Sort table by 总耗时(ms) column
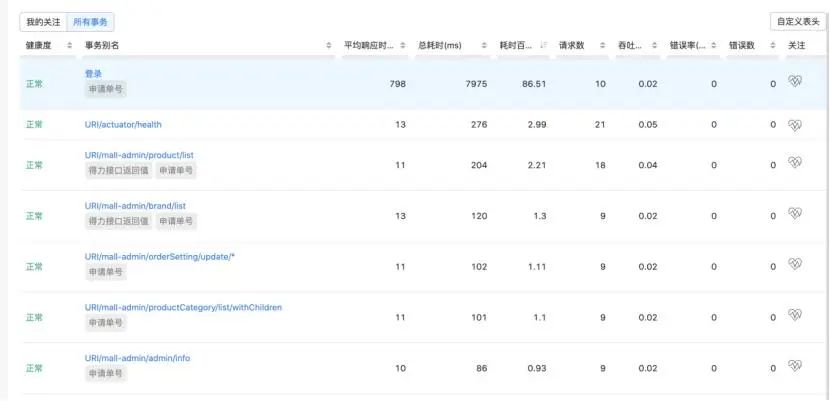830x401 pixels. (483, 46)
